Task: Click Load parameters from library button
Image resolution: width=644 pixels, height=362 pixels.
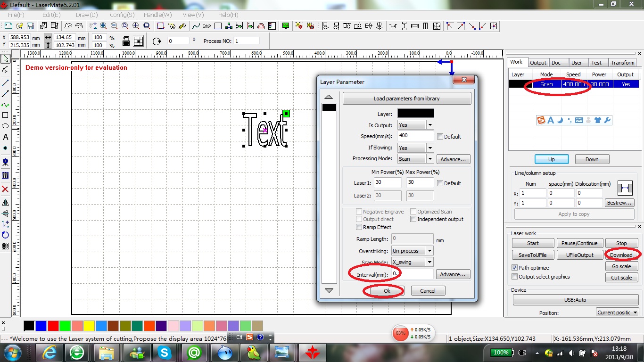Action: coord(406,99)
